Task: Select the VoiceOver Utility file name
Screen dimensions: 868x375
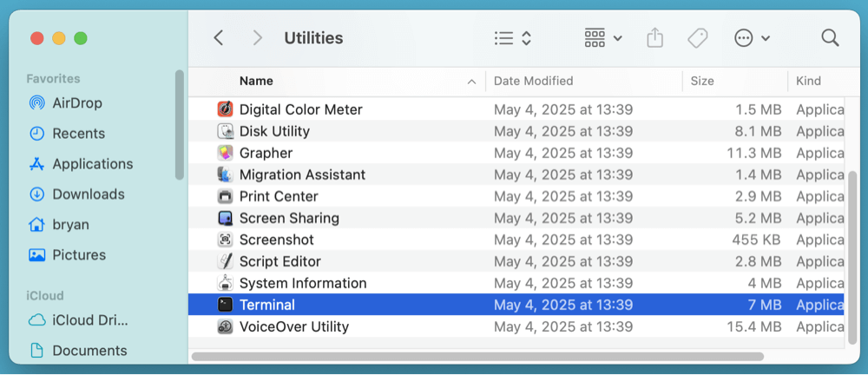Action: tap(294, 326)
